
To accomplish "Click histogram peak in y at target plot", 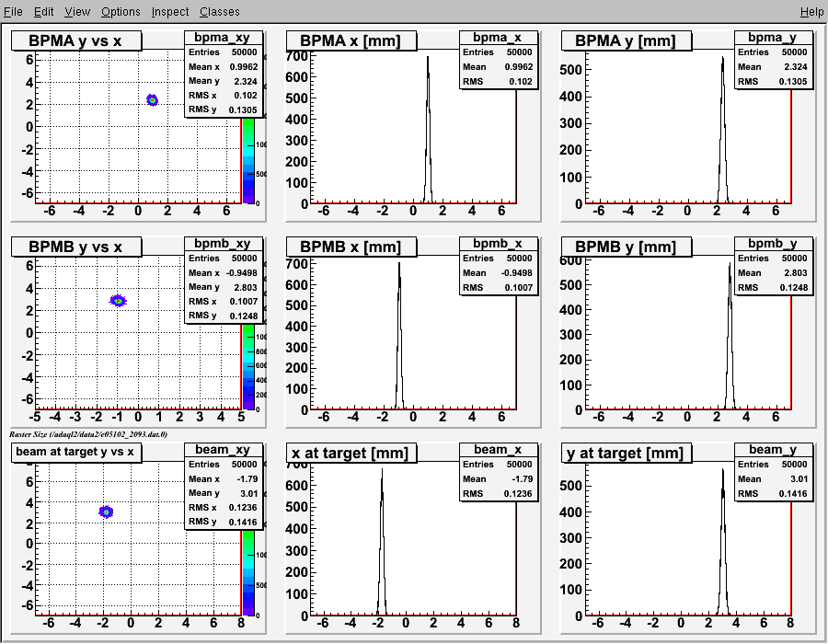I will (x=723, y=471).
